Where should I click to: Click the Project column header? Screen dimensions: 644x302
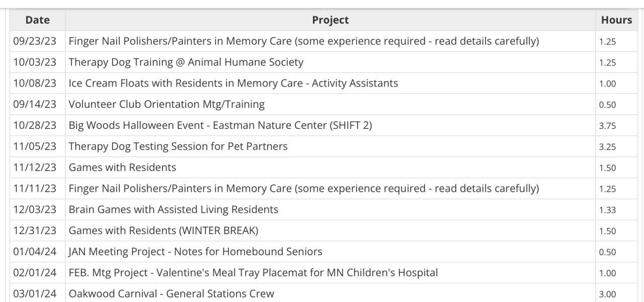coord(330,20)
